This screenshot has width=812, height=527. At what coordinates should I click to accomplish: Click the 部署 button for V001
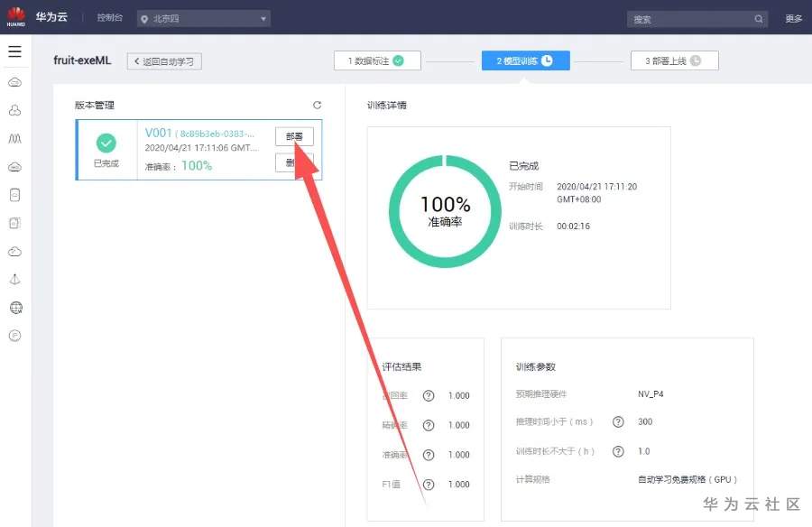tap(294, 136)
